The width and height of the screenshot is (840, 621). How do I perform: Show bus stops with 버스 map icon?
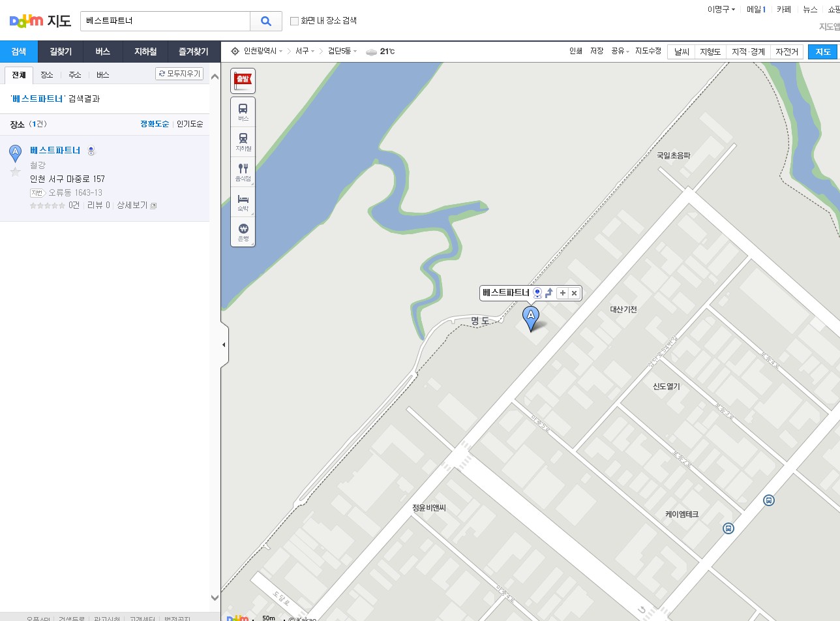[243, 112]
